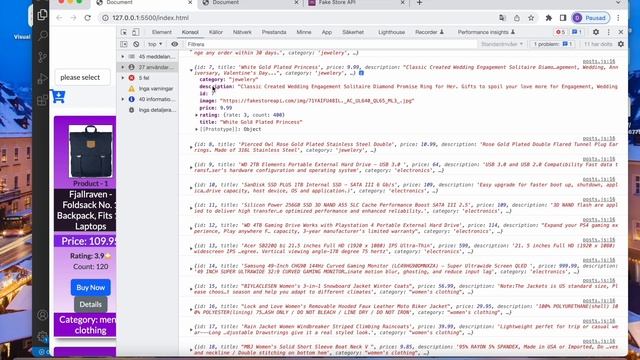
Task: Open the top context dropdown
Action: pyautogui.click(x=155, y=44)
